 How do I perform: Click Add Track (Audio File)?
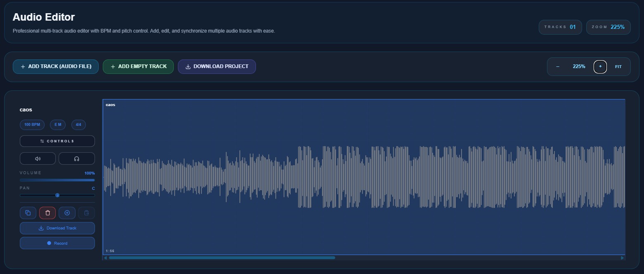coord(56,66)
